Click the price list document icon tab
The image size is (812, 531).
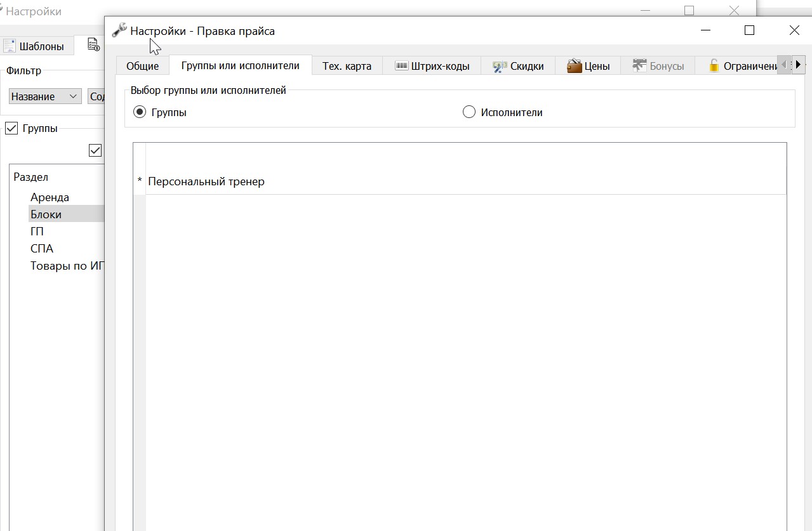93,44
